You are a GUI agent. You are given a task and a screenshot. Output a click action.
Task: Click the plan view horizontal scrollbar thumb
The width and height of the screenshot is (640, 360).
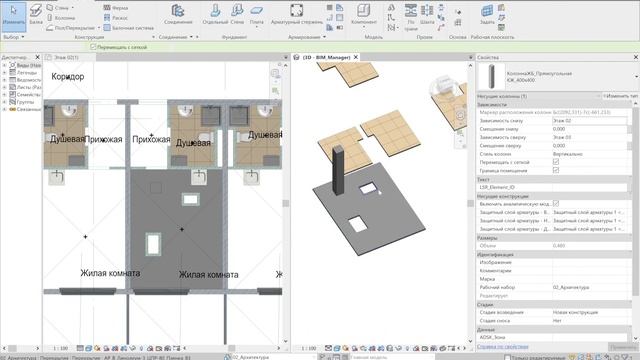pos(231,348)
